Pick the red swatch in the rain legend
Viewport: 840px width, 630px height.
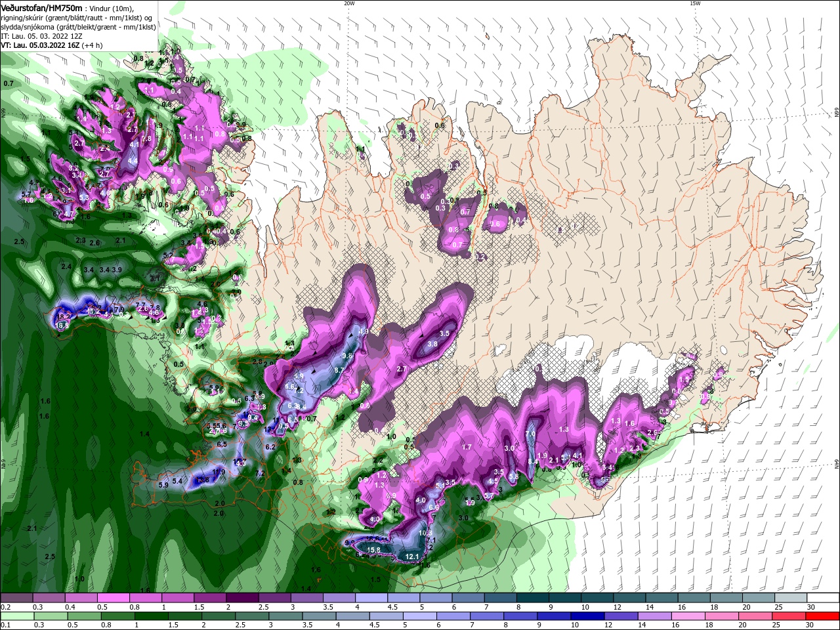824,616
